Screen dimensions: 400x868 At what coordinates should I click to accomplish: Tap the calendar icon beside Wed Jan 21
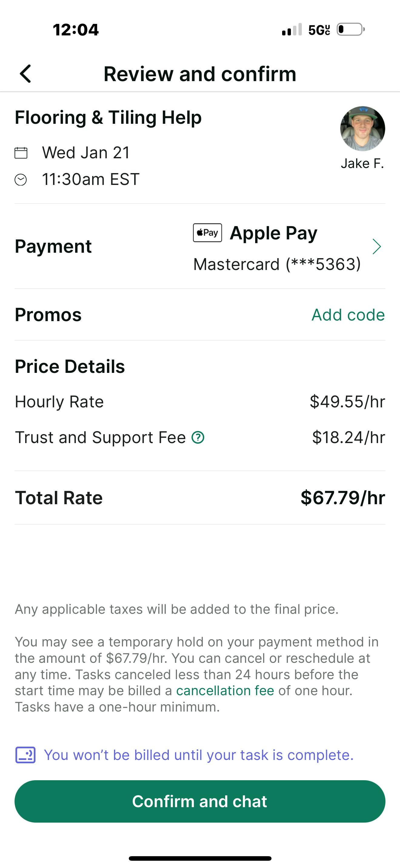pyautogui.click(x=21, y=153)
